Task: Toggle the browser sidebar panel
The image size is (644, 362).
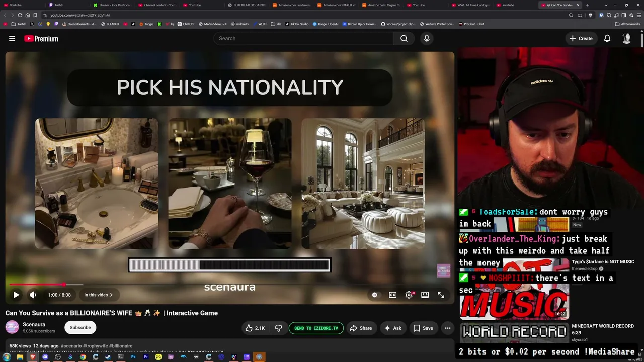Action: tap(624, 15)
